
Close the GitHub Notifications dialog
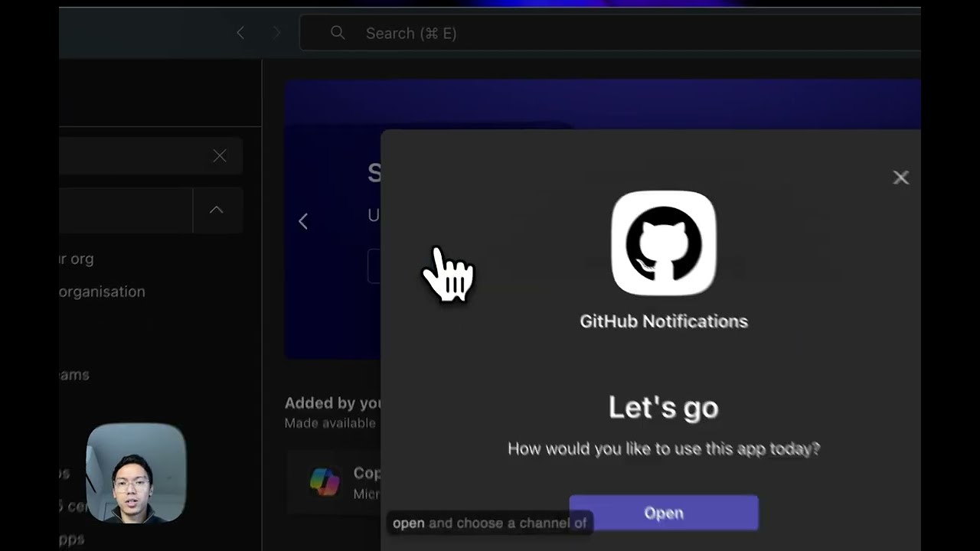900,178
